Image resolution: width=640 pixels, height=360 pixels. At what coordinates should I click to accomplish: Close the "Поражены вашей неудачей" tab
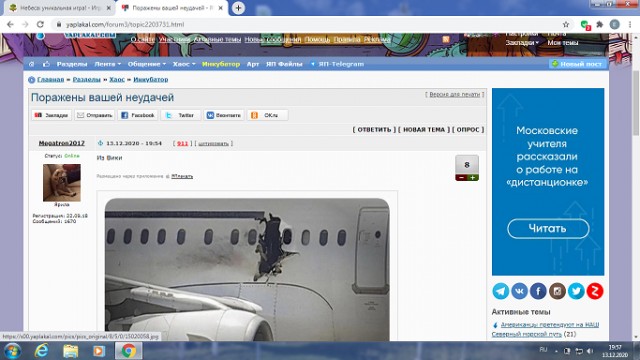coord(220,8)
